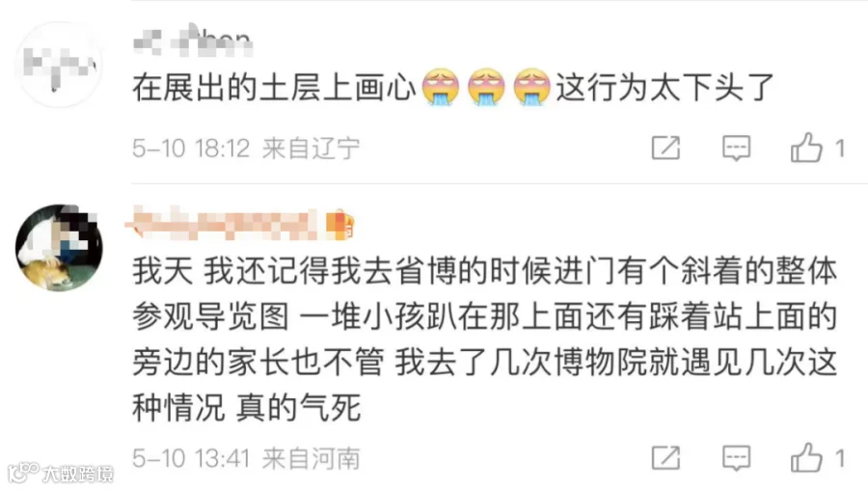Like the comment about 省博 导览图
Screen dimensions: 868x490
[806, 457]
